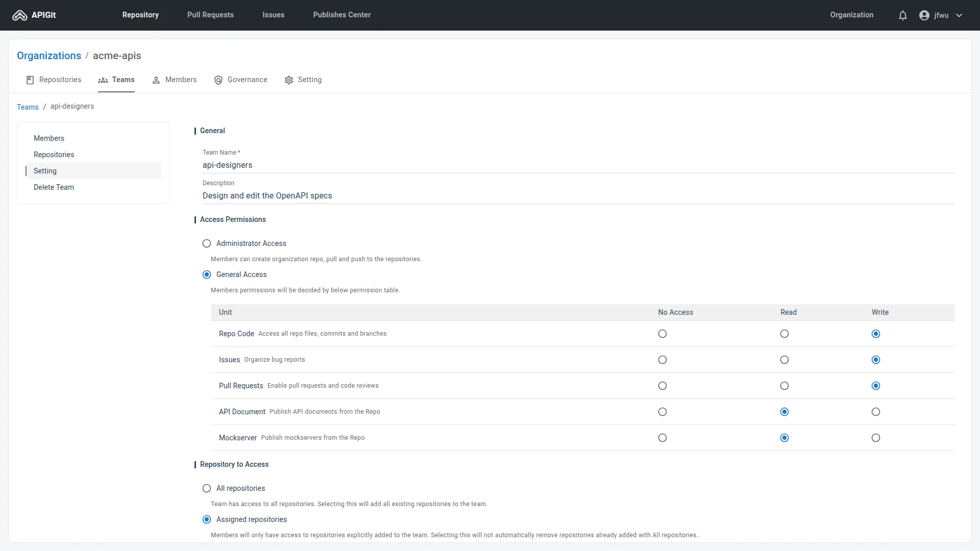Set Pull Requests permission to Write
Viewport: 980px width, 551px height.
(x=876, y=386)
